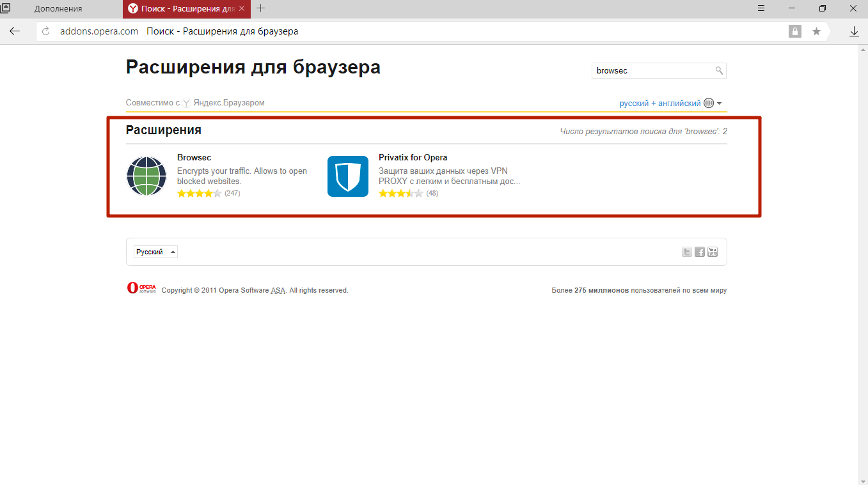Click the Browsec star rating

[x=200, y=193]
